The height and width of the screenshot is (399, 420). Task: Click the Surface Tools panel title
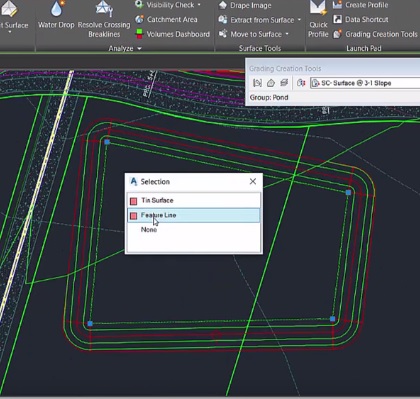pyautogui.click(x=260, y=48)
